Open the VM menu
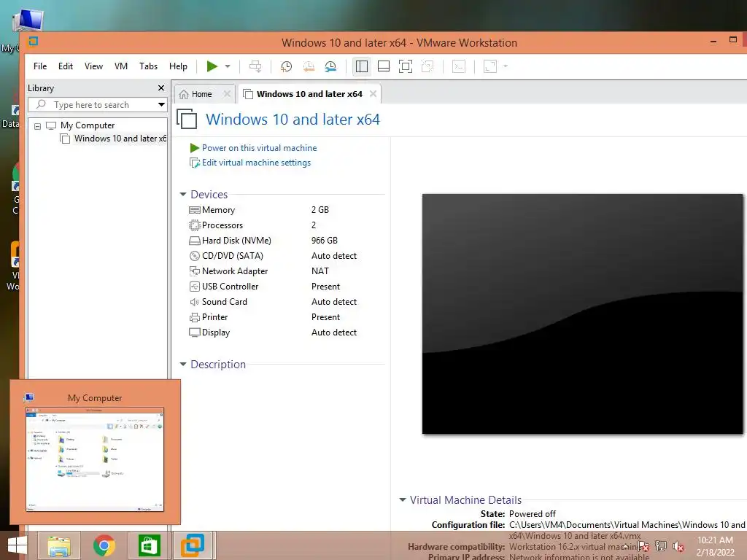This screenshot has height=560, width=747. tap(121, 66)
